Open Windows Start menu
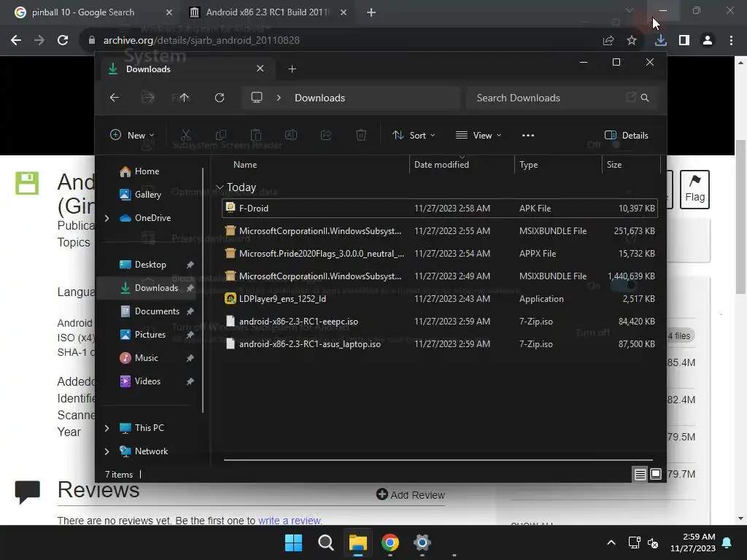Screen dimensions: 747x560 [293, 542]
